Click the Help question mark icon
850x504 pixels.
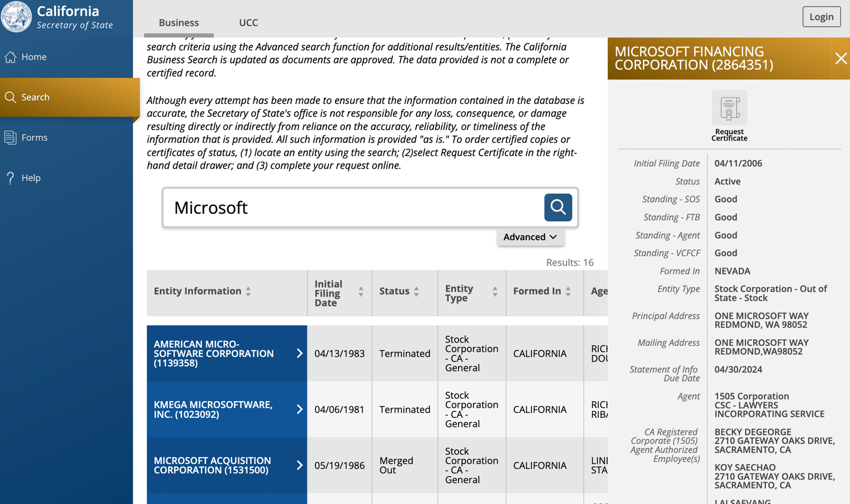point(11,178)
